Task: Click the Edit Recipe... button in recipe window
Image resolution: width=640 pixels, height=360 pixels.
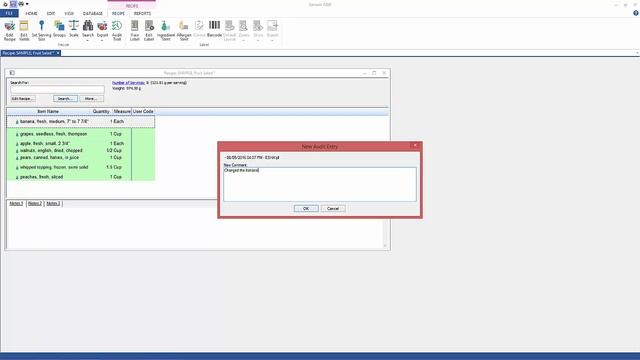Action: (22, 99)
